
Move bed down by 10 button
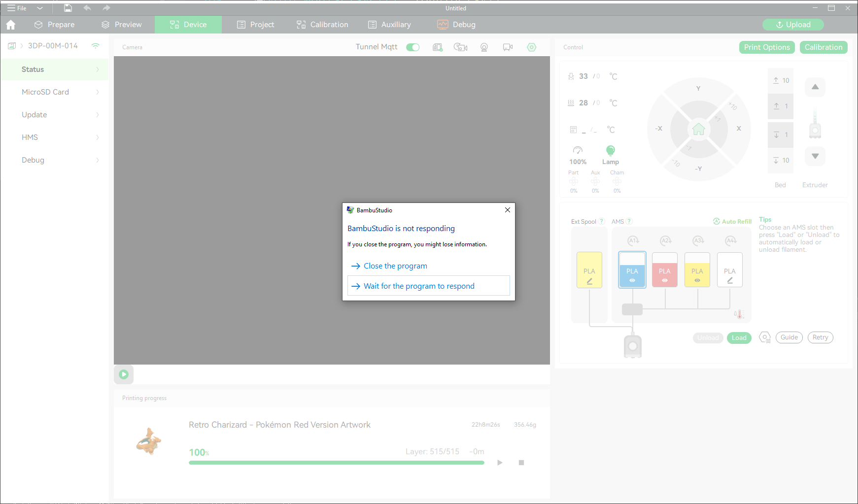tap(781, 160)
